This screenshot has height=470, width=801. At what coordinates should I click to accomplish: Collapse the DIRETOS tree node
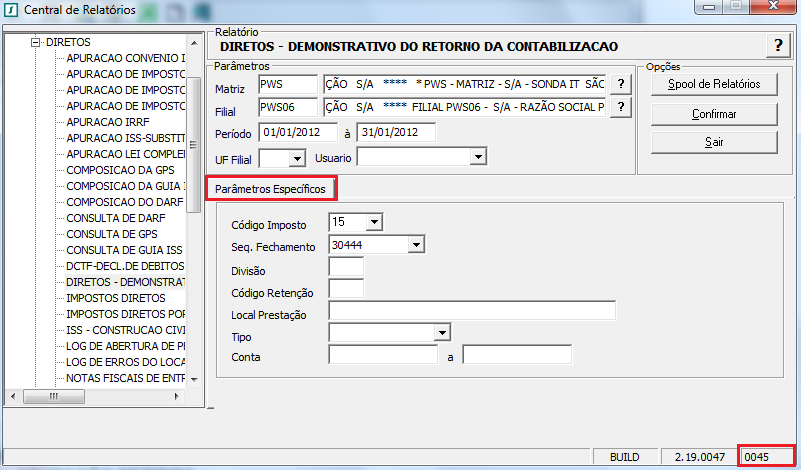point(37,43)
